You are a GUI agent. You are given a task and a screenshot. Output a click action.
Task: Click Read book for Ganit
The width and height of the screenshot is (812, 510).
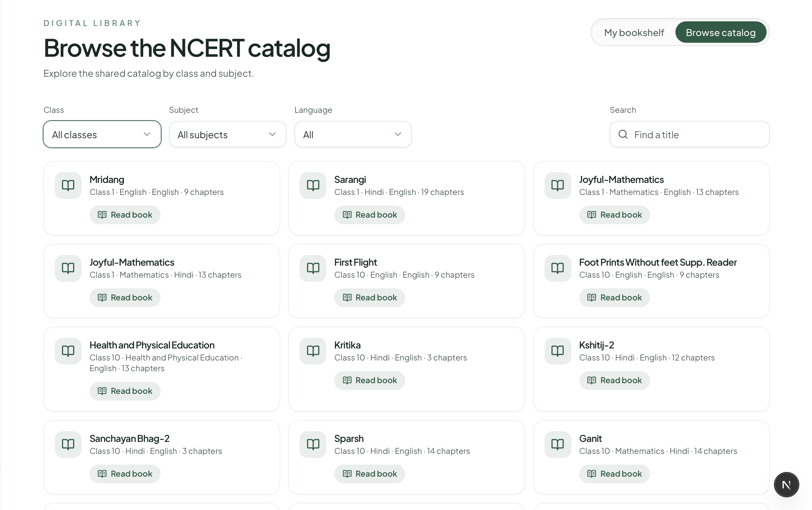tap(614, 474)
